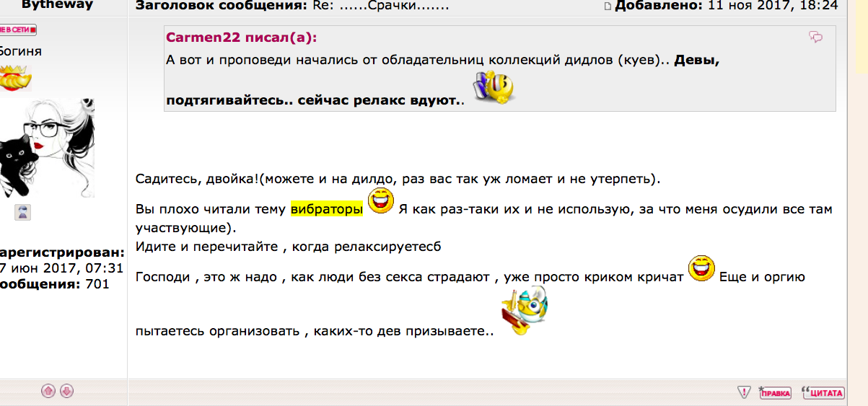Click the winking smiley inside the quoted message
868x406 pixels.
(x=493, y=88)
